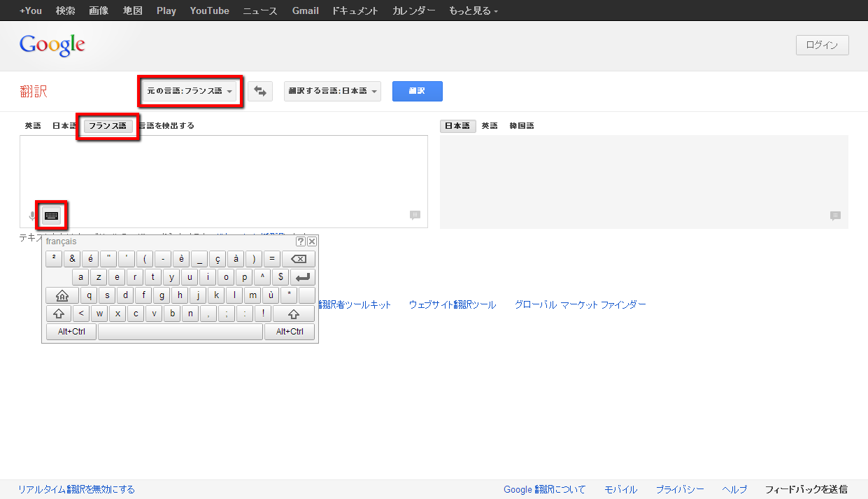Select フランス語 as source language
The height and width of the screenshot is (499, 868).
[x=108, y=126]
